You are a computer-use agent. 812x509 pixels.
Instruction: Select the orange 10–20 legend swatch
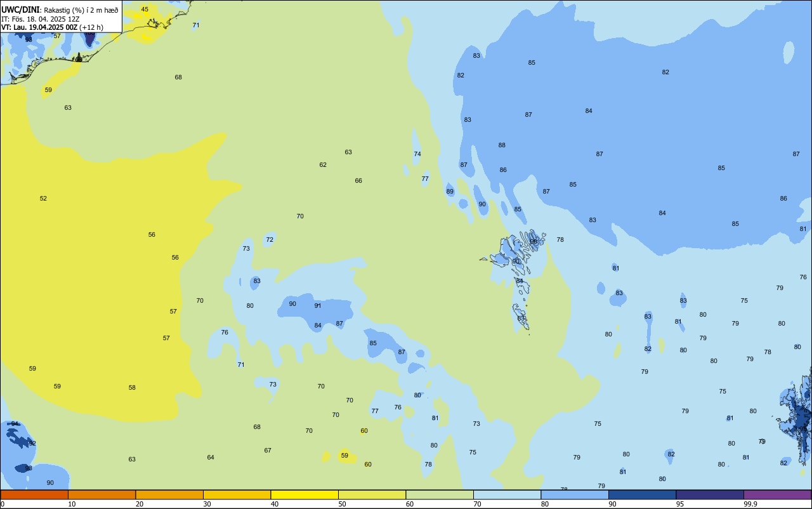point(101,495)
